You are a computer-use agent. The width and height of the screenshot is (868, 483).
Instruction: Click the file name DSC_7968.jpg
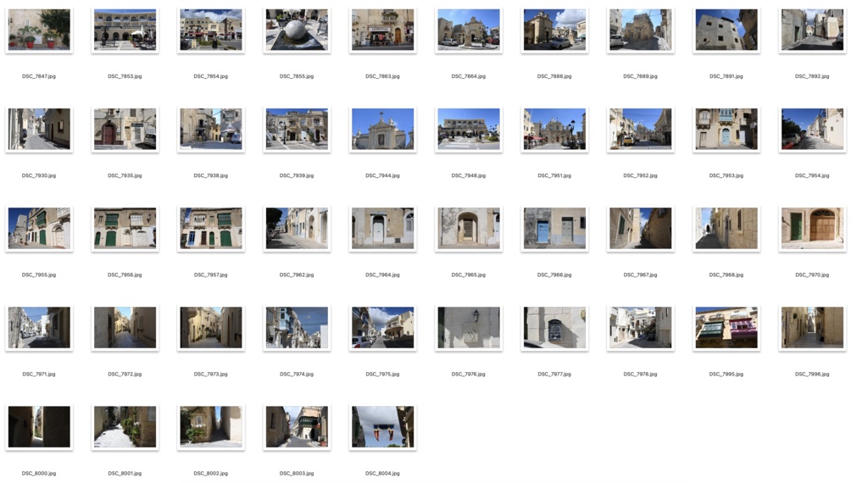pos(726,275)
